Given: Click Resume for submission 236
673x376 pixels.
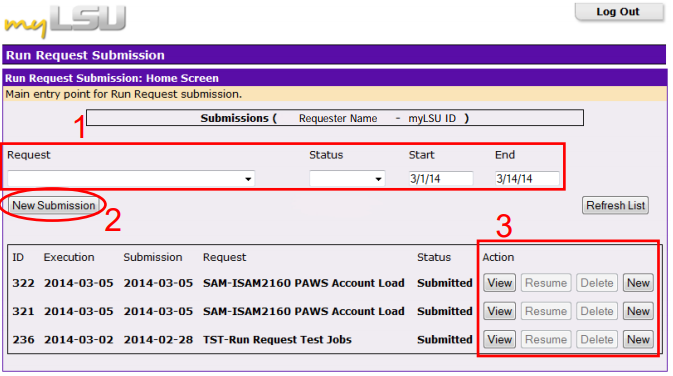Looking at the screenshot, I should (546, 340).
